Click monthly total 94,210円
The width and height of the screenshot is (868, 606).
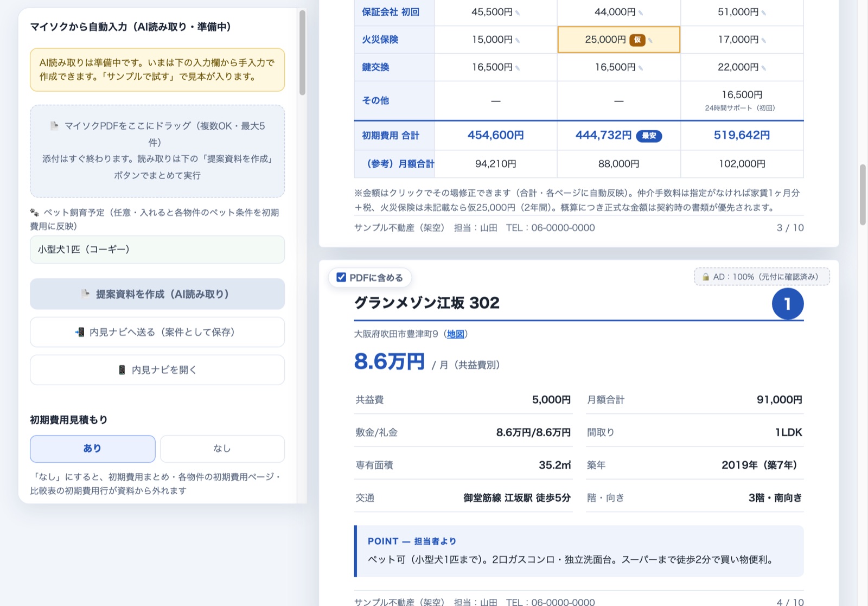(496, 164)
